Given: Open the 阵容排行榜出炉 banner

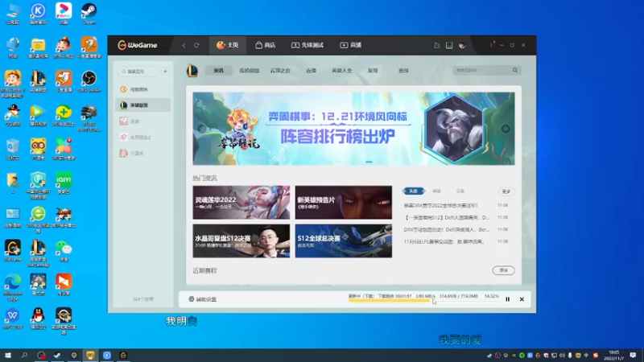Looking at the screenshot, I should coord(353,129).
